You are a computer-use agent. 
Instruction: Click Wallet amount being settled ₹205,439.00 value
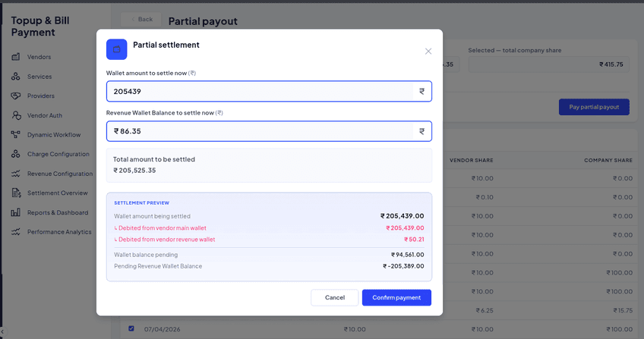402,216
